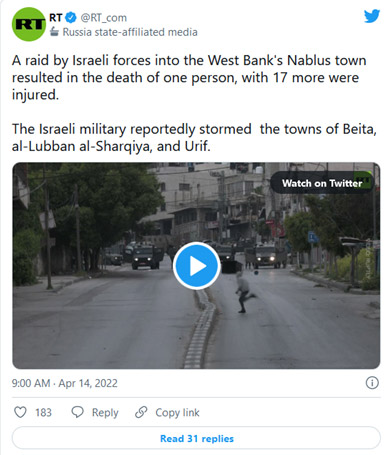Screen dimensions: 388x455
Task: Play the embedded video
Action: [x=196, y=266]
